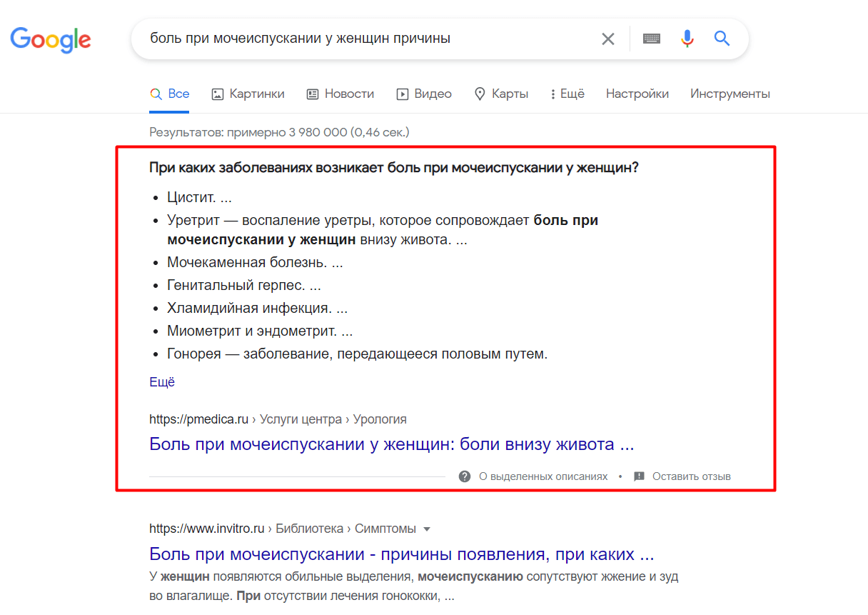Click the question mark icon about featured snippets

(x=465, y=476)
